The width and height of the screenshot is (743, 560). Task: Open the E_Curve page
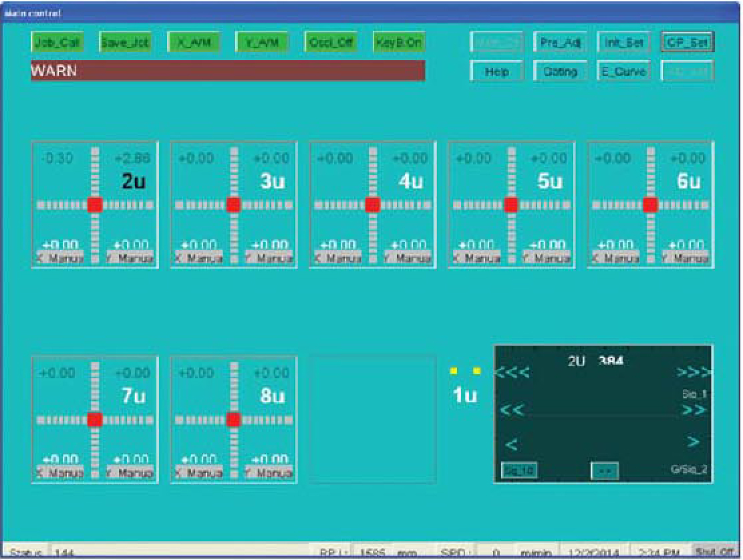(x=623, y=72)
